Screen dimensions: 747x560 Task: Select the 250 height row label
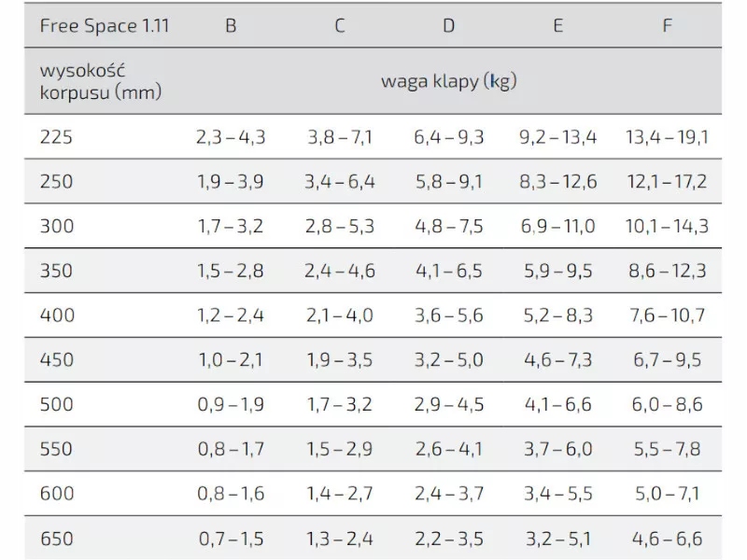(55, 182)
